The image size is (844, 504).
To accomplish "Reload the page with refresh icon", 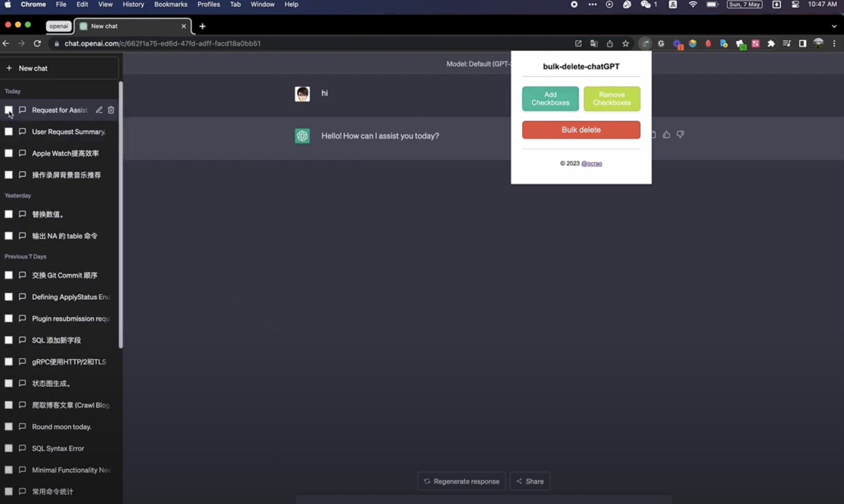I will [37, 43].
